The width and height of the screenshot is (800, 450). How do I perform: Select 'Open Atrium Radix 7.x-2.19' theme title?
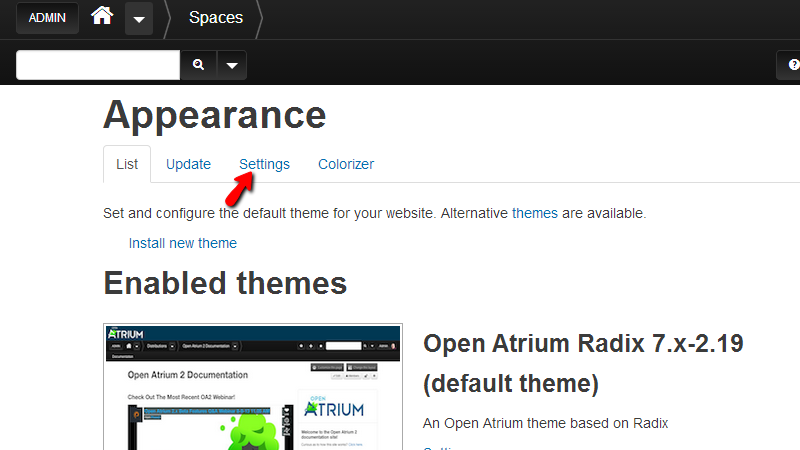[x=583, y=344]
